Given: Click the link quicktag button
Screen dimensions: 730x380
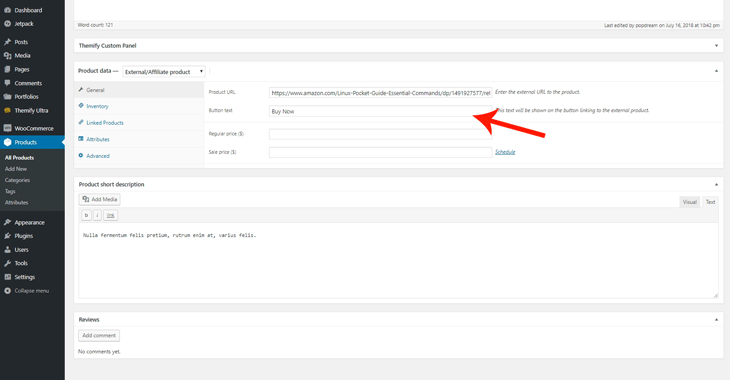Looking at the screenshot, I should (110, 215).
